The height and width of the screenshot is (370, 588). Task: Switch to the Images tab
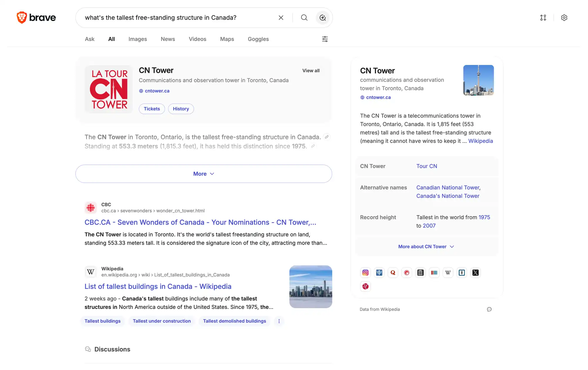point(138,39)
